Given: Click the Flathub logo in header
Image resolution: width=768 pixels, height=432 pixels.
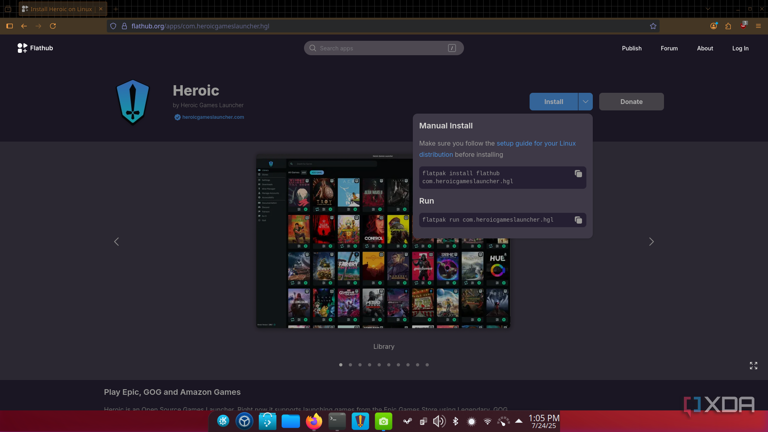Looking at the screenshot, I should tap(36, 48).
